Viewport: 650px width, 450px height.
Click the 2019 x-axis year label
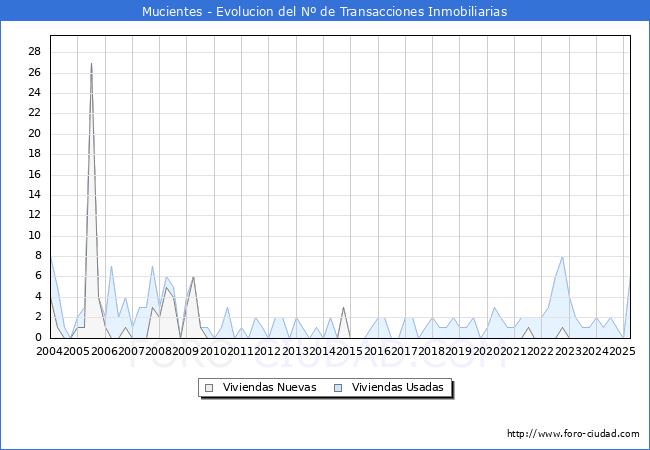(x=458, y=351)
